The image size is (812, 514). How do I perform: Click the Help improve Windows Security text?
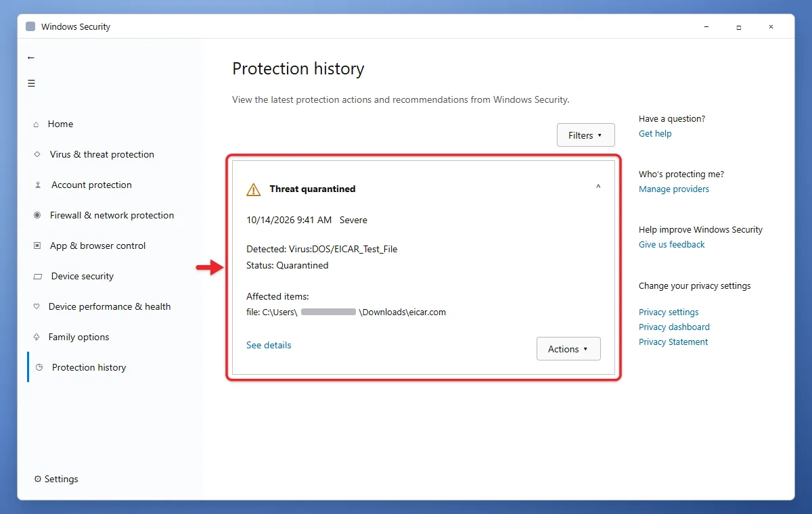click(700, 229)
